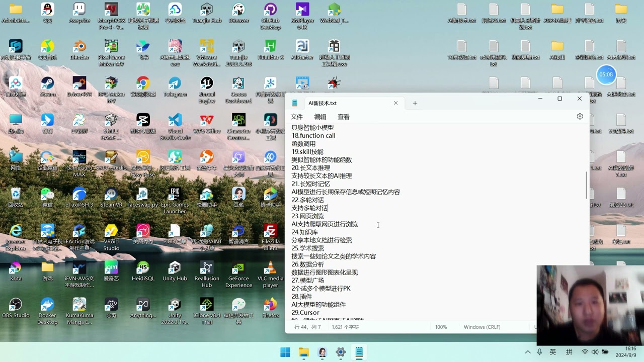Open the DBeaver desktop shortcut
Image resolution: width=644 pixels, height=362 pixels.
(238, 14)
